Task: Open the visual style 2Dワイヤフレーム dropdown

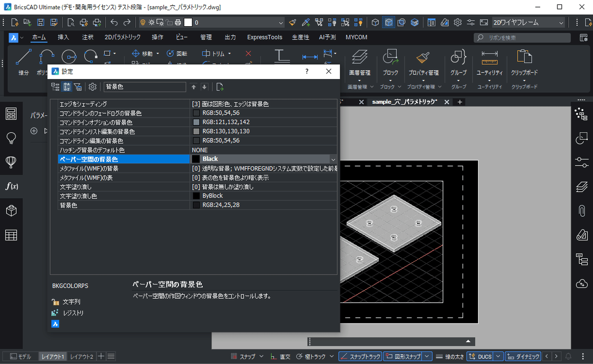Action: coord(561,22)
